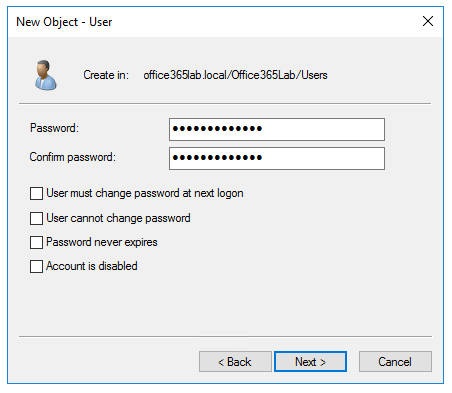Screen dimensions: 452x393
Task: Click the 'Password never expires' label text
Action: [102, 242]
